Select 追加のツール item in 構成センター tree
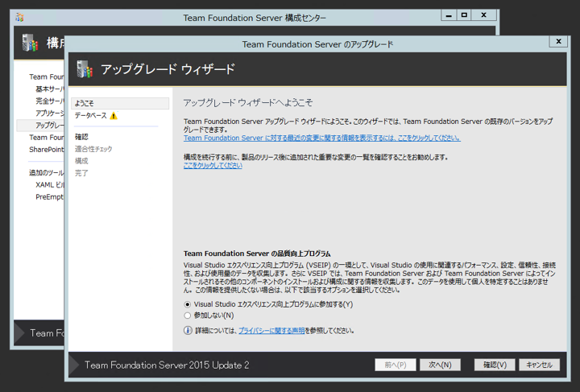 (47, 172)
